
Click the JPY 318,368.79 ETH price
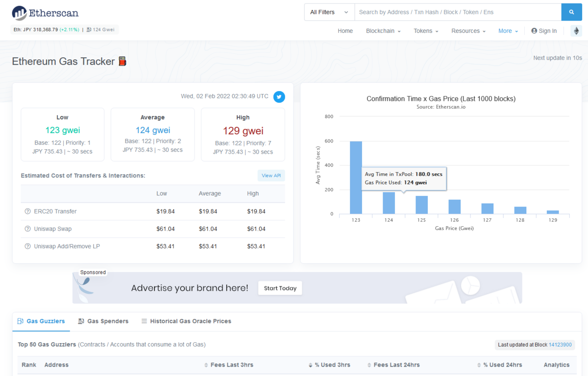click(41, 30)
